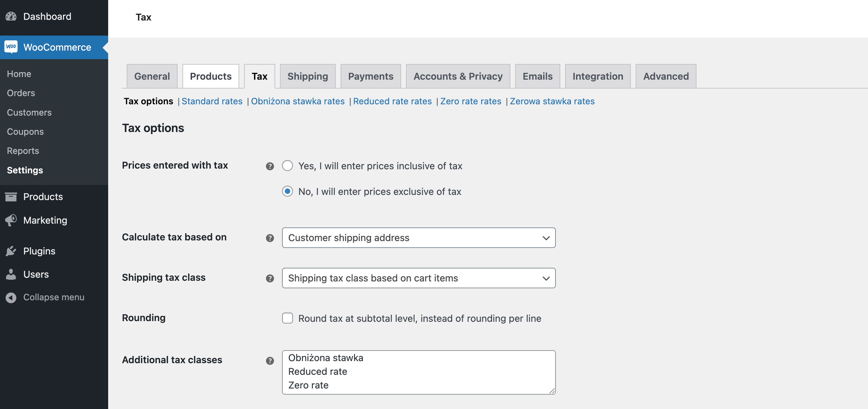Open the Shipping tax class dropdown
The height and width of the screenshot is (409, 868).
[418, 278]
